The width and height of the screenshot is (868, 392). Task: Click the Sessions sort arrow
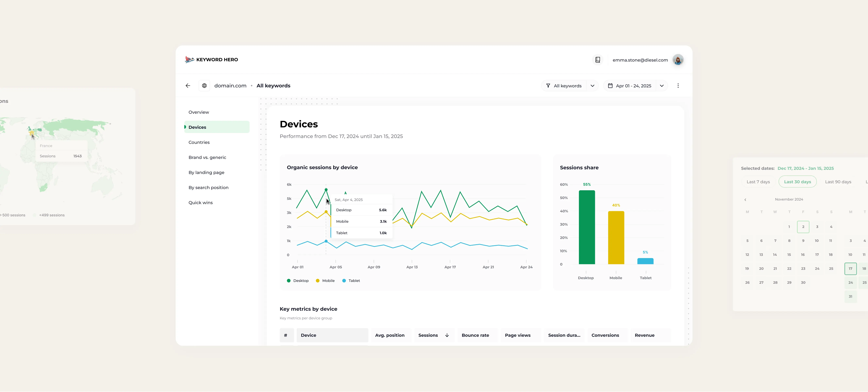point(447,335)
